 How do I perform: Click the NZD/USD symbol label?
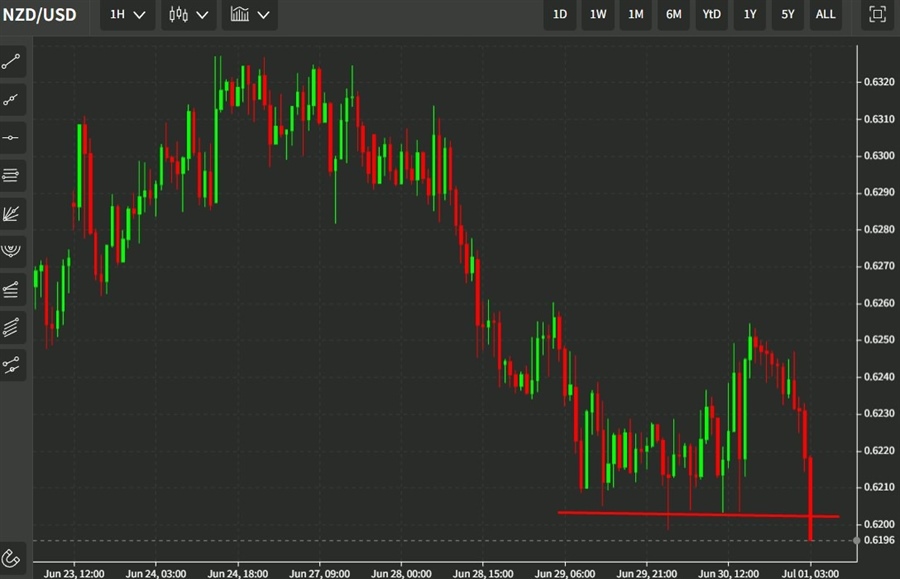tap(40, 15)
